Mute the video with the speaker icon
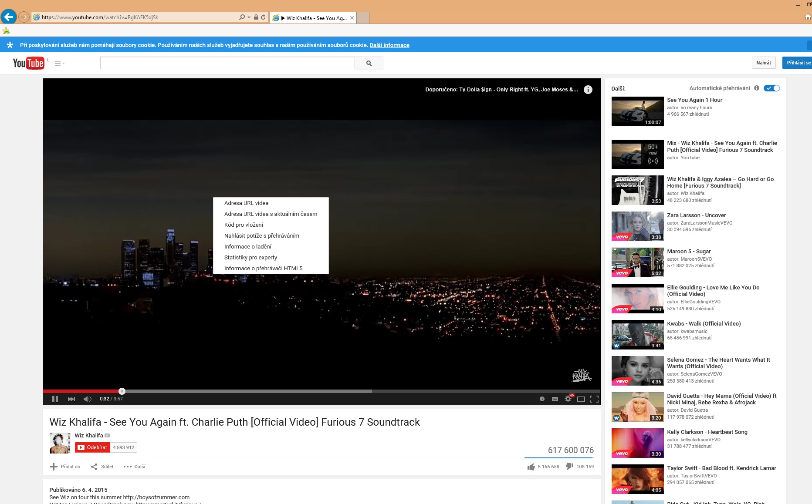This screenshot has height=504, width=812. tap(88, 399)
